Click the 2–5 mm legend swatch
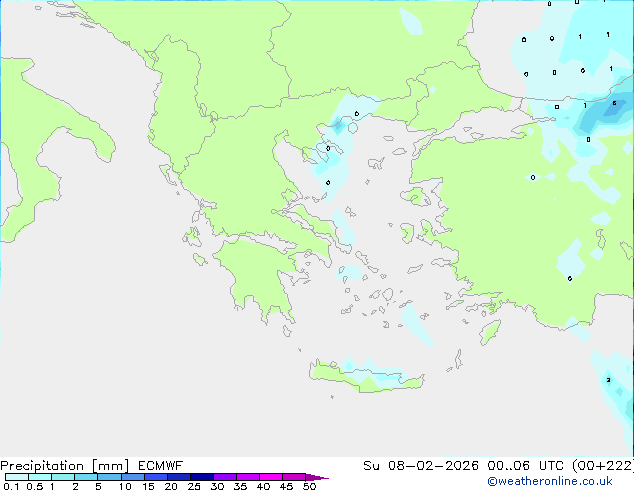This screenshot has width=634, height=490. 86,477
